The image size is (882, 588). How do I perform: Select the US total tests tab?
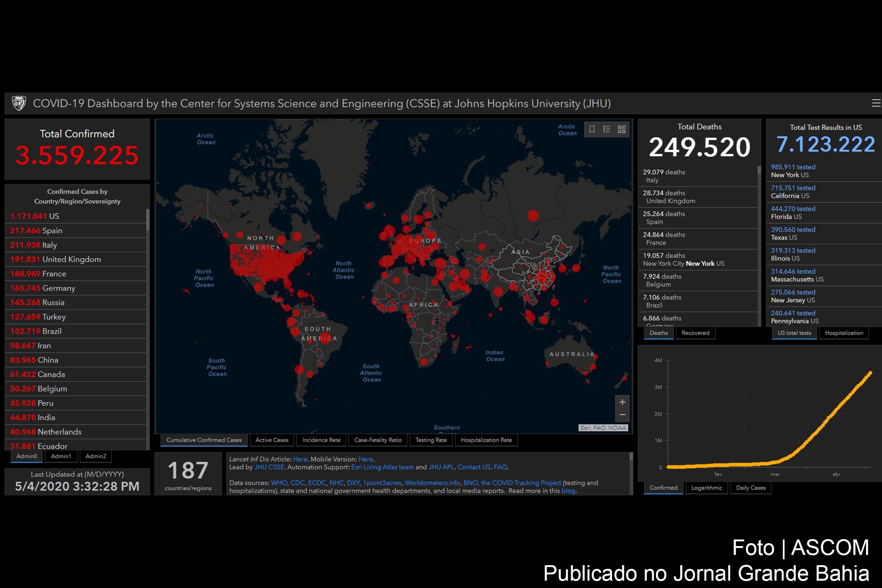point(794,333)
